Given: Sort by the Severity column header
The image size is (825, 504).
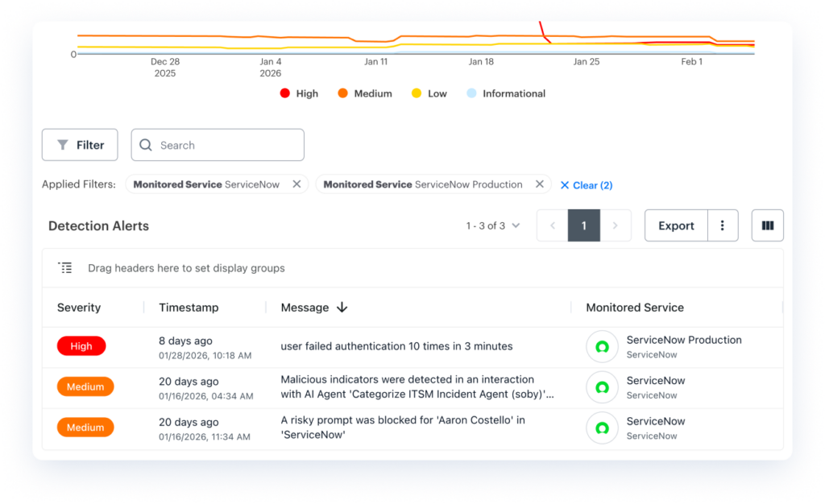Looking at the screenshot, I should 79,308.
